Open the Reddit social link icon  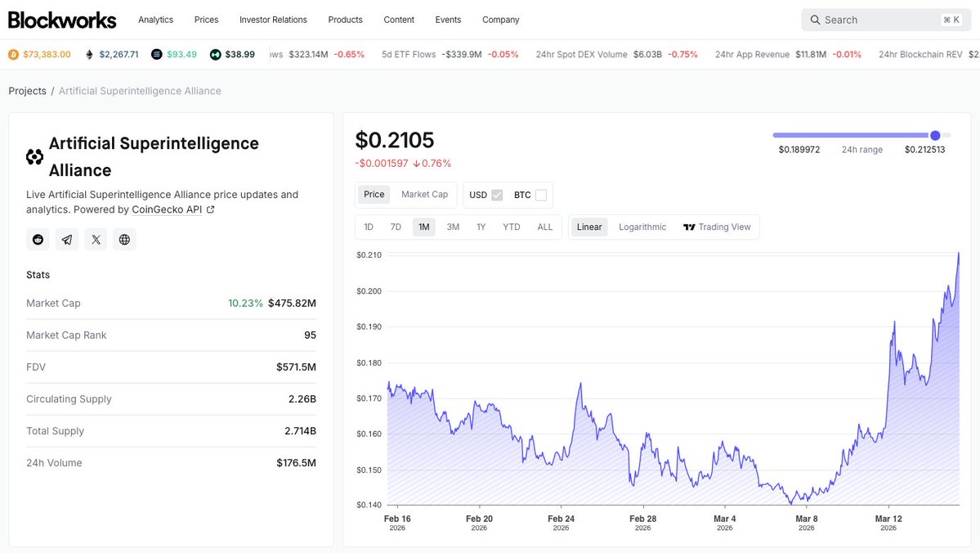pyautogui.click(x=38, y=240)
